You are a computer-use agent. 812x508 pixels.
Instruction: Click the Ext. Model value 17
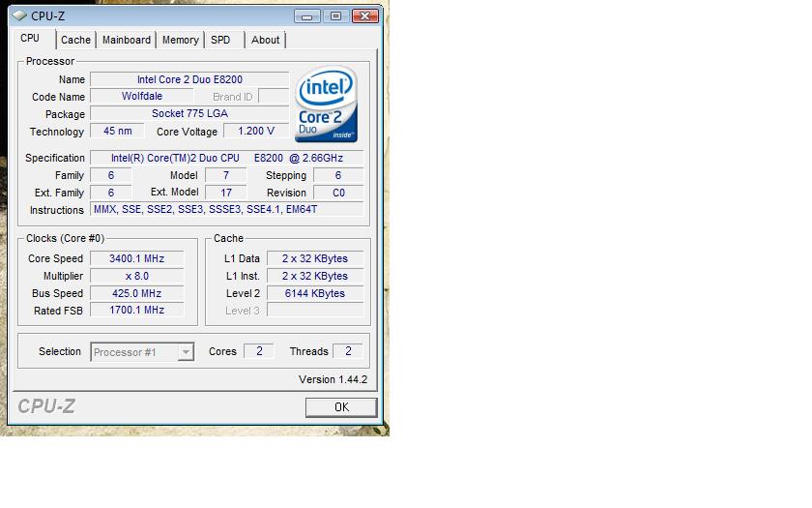226,193
